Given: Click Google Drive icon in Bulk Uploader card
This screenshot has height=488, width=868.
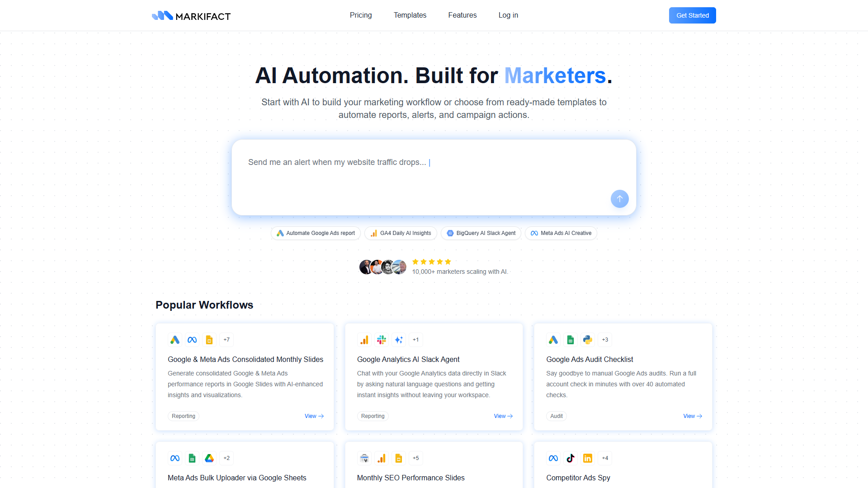Looking at the screenshot, I should click(209, 458).
